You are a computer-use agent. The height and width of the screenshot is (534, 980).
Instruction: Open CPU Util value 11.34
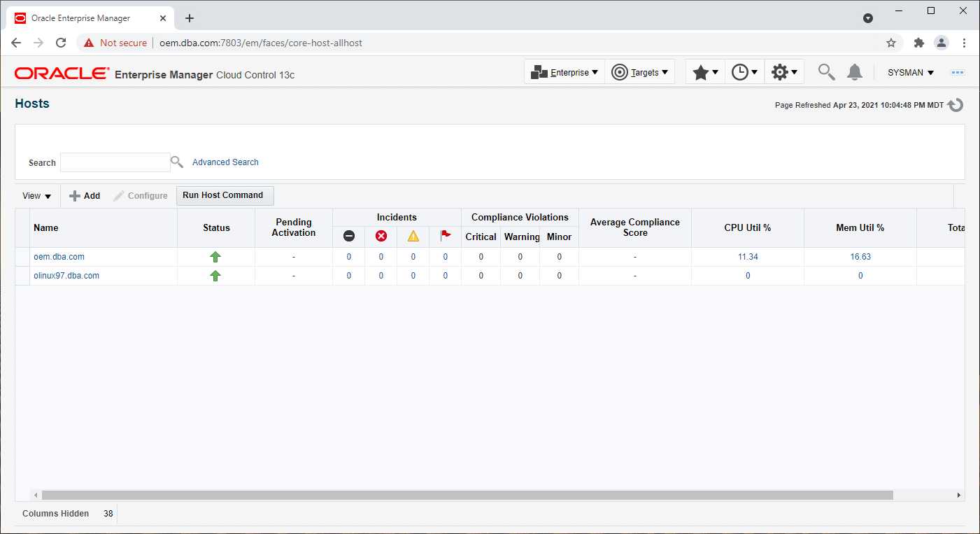[748, 257]
